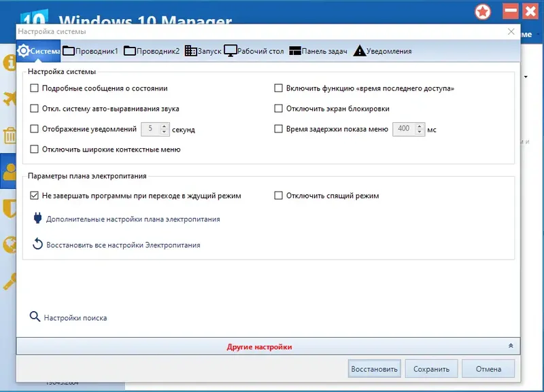Click the folder icon of Проводник2
Viewport: 544px width, 392px height.
tap(129, 50)
